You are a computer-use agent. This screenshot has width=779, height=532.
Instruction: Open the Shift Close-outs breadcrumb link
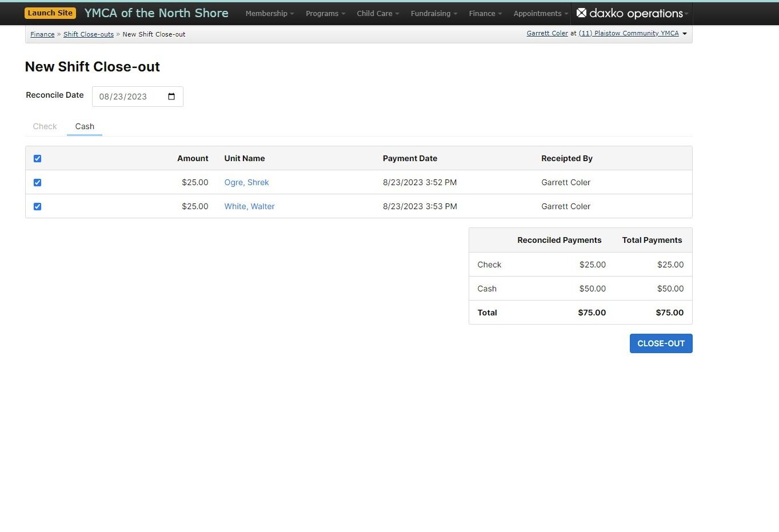(89, 34)
